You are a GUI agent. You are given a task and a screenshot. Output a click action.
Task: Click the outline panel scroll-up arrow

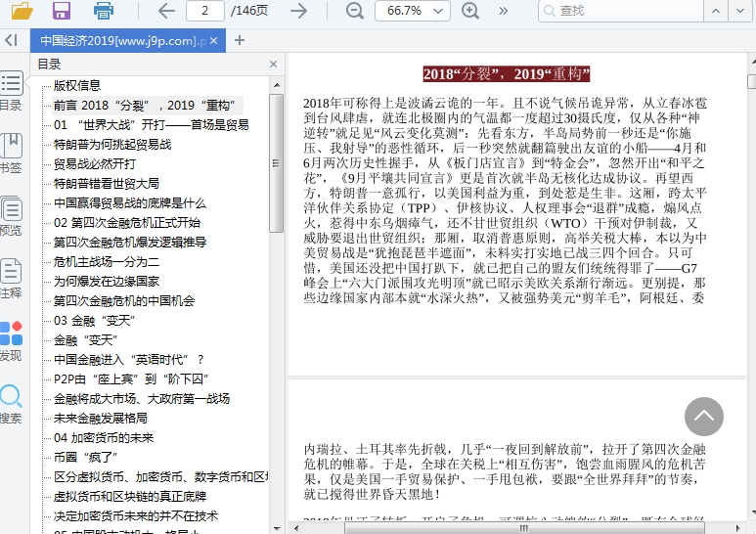277,85
